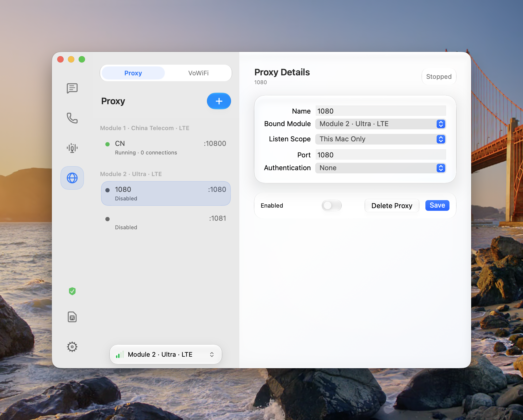This screenshot has height=420, width=523.
Task: Click the Delete Proxy button
Action: [x=392, y=205]
